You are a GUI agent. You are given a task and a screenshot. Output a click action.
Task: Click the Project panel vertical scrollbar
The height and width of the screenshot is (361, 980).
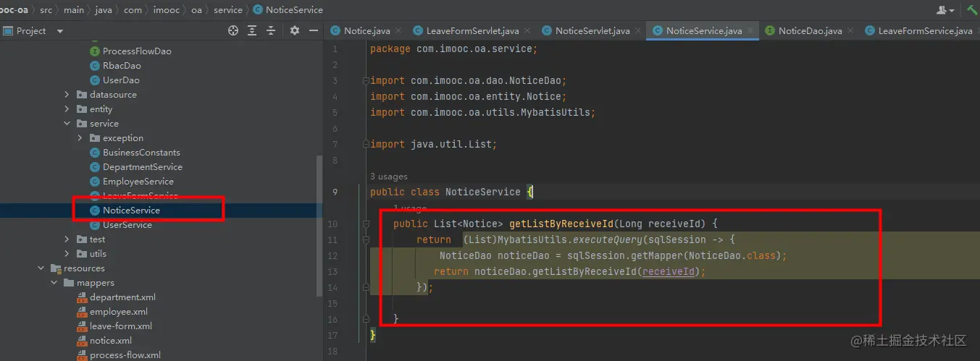[x=319, y=224]
